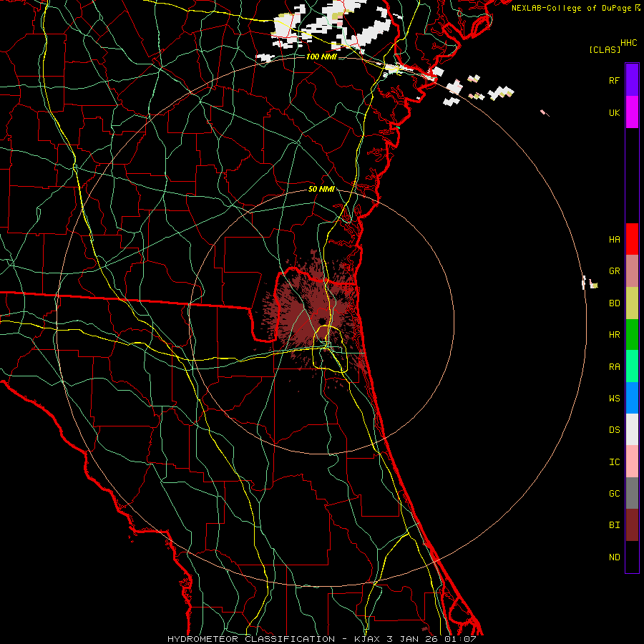Click the RF purple legend swatch

tap(632, 80)
